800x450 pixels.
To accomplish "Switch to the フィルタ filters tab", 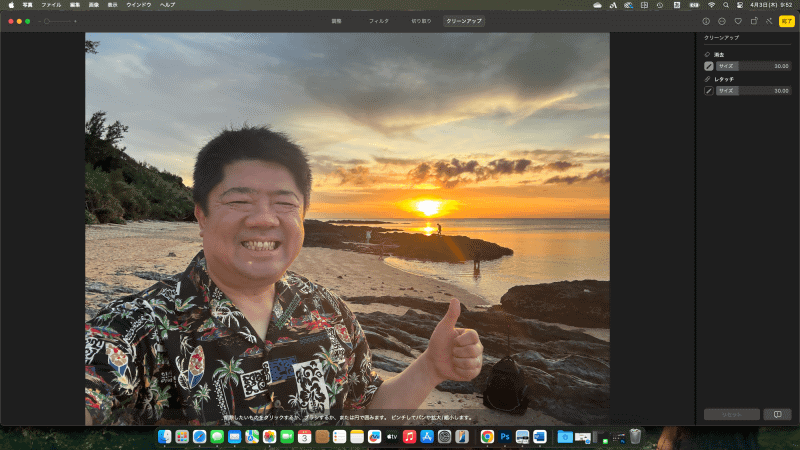I will coord(379,21).
